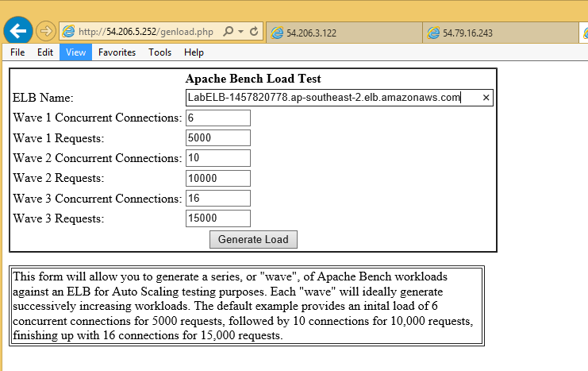Click the search magnifier in address bar
This screenshot has width=588, height=371.
[228, 31]
